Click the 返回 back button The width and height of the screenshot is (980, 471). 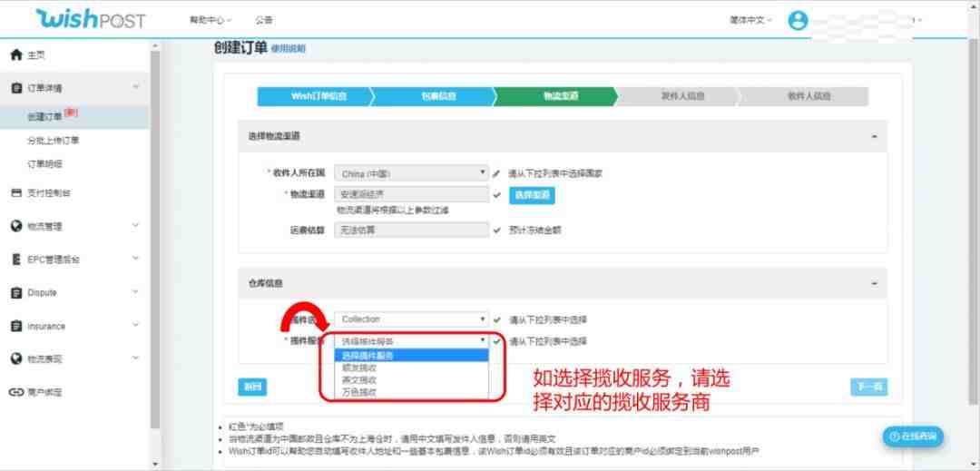click(x=252, y=387)
